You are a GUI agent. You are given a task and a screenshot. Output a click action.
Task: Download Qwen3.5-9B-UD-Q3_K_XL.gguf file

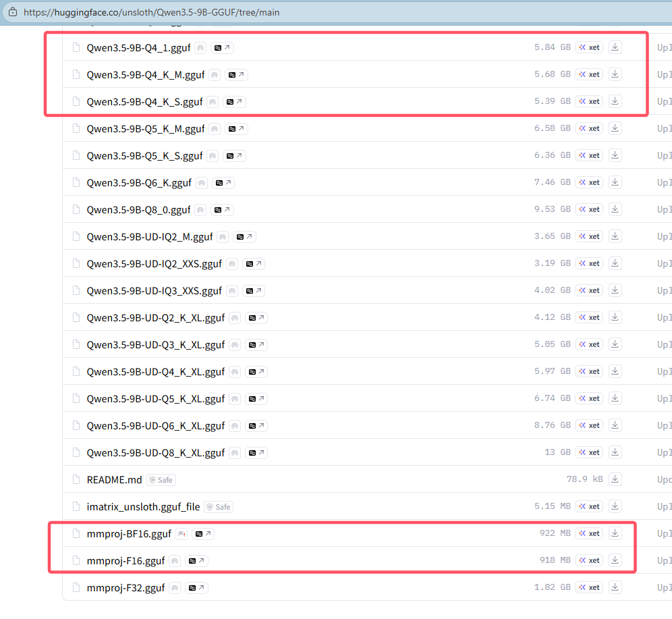[x=615, y=344]
